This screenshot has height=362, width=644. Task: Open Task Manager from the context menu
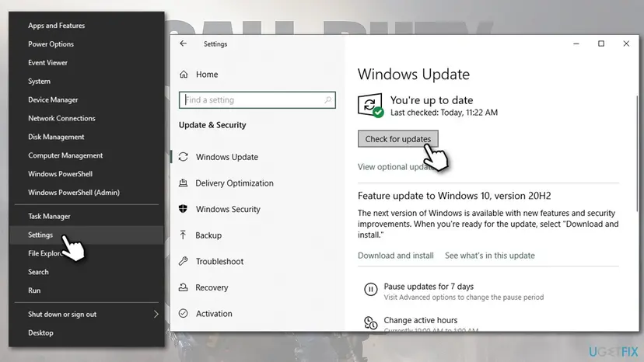click(x=49, y=216)
